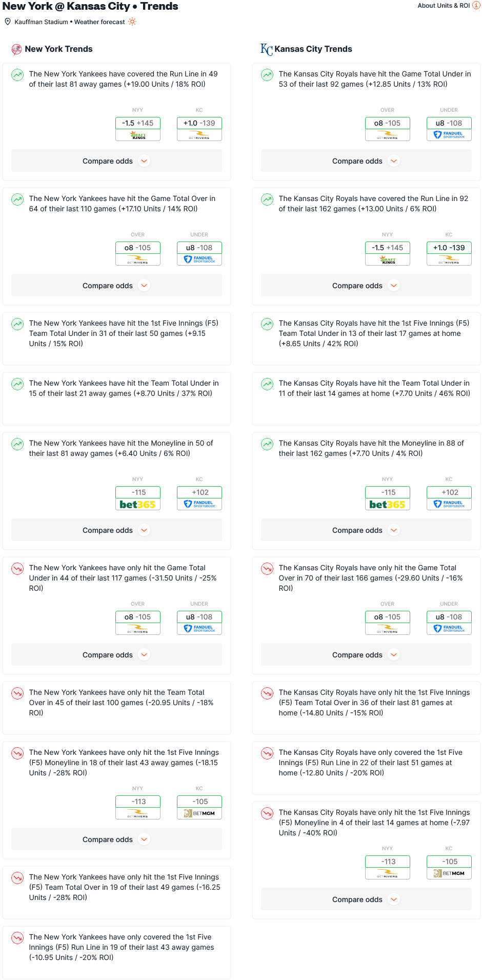
Task: Expand Compare odds under Royals F5 Moneyline trend
Action: coord(366,899)
